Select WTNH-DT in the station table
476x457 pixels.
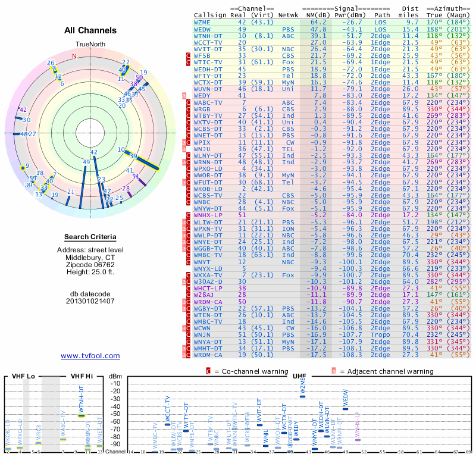[208, 36]
